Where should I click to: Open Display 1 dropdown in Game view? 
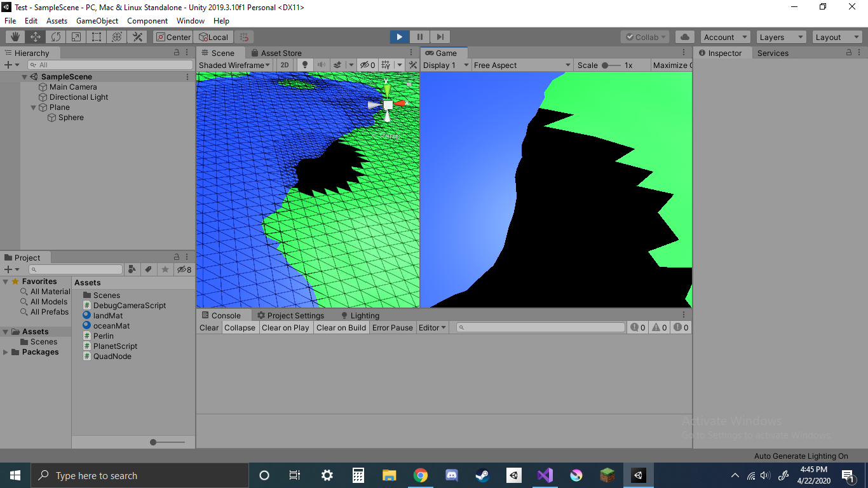click(446, 65)
